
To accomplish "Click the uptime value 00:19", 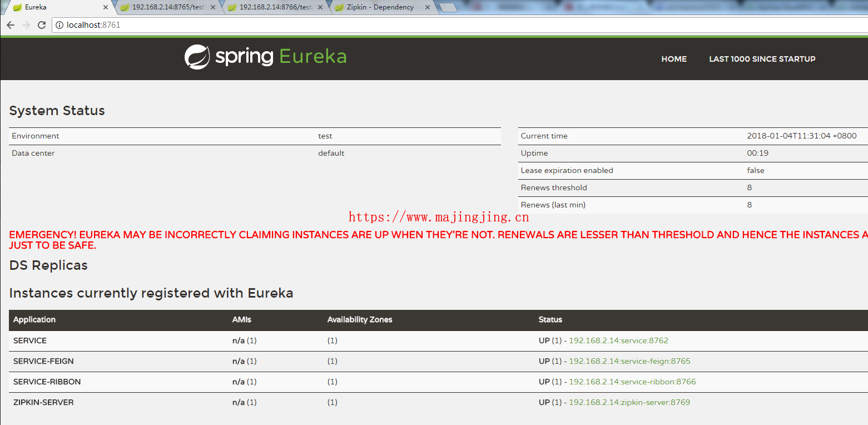I will [758, 154].
